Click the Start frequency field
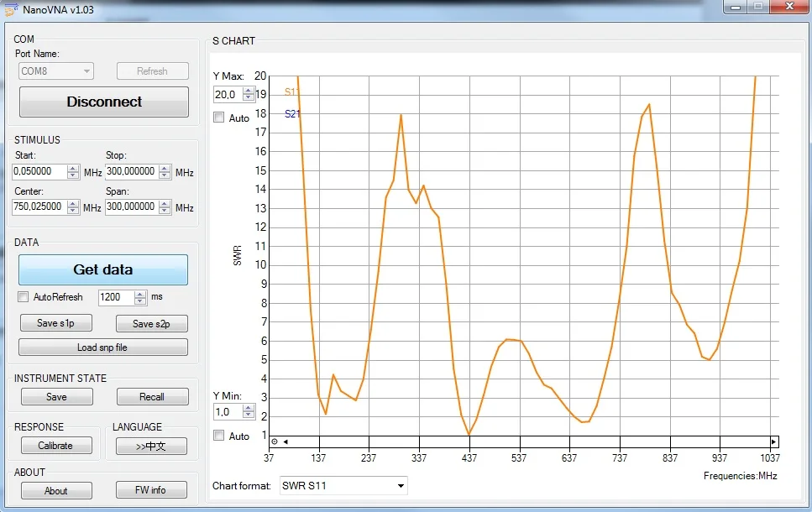Screen dimensions: 812x512 (x=39, y=171)
